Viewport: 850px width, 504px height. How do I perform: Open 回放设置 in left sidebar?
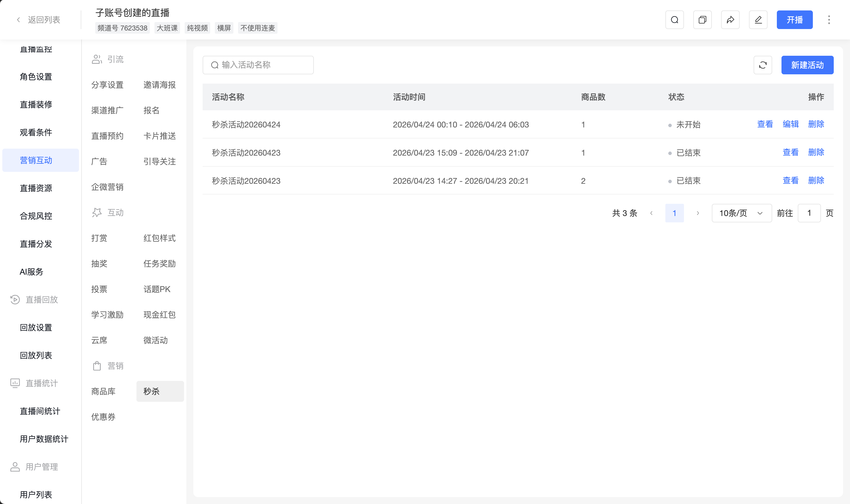tap(36, 327)
